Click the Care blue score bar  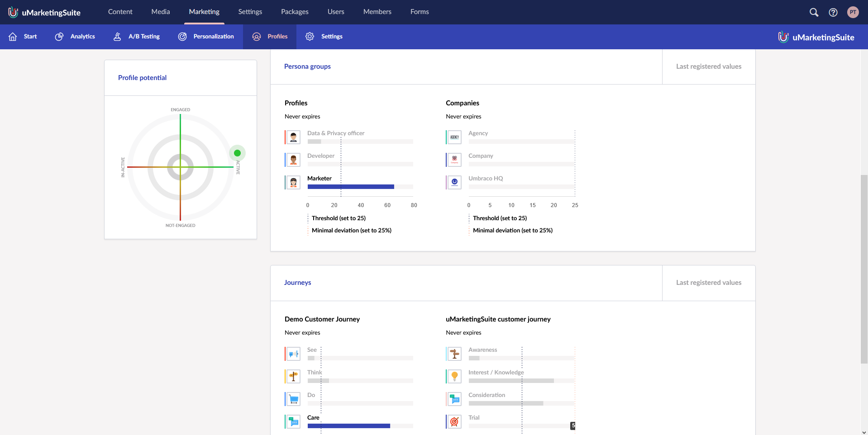[349, 426]
